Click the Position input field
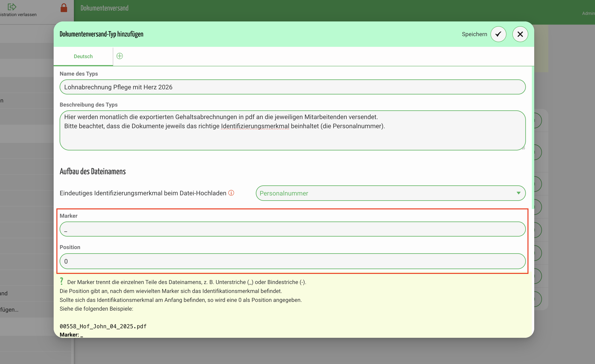This screenshot has height=364, width=595. tap(292, 261)
